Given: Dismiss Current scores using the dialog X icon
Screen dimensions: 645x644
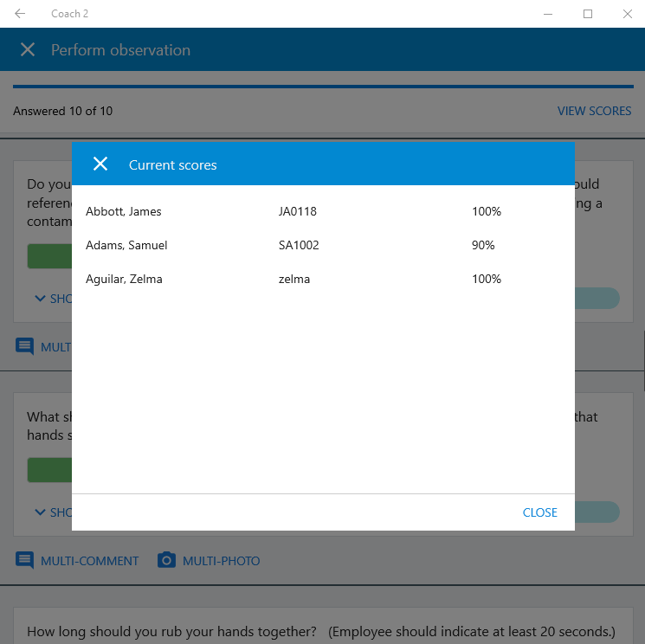Looking at the screenshot, I should [100, 164].
